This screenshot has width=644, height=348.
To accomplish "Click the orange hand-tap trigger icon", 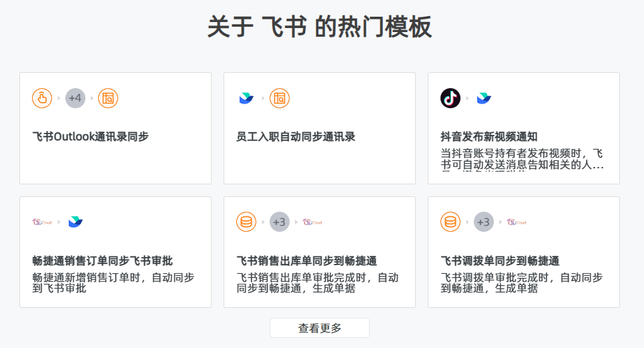I will [42, 98].
